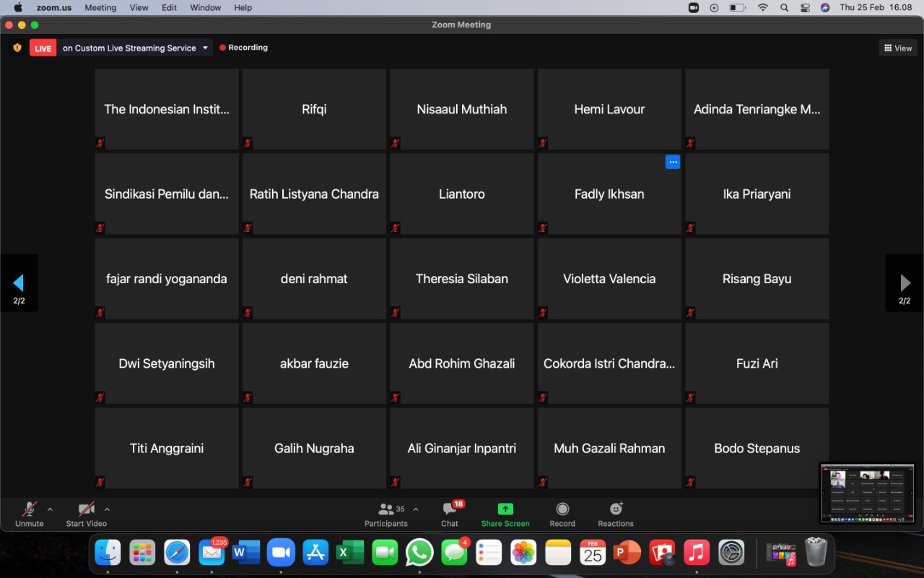This screenshot has height=578, width=924.
Task: Open WhatsApp from the dock
Action: (419, 553)
